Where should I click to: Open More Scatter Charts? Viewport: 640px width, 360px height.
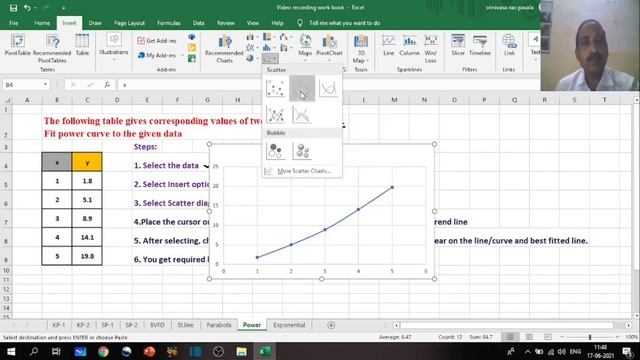click(x=301, y=171)
